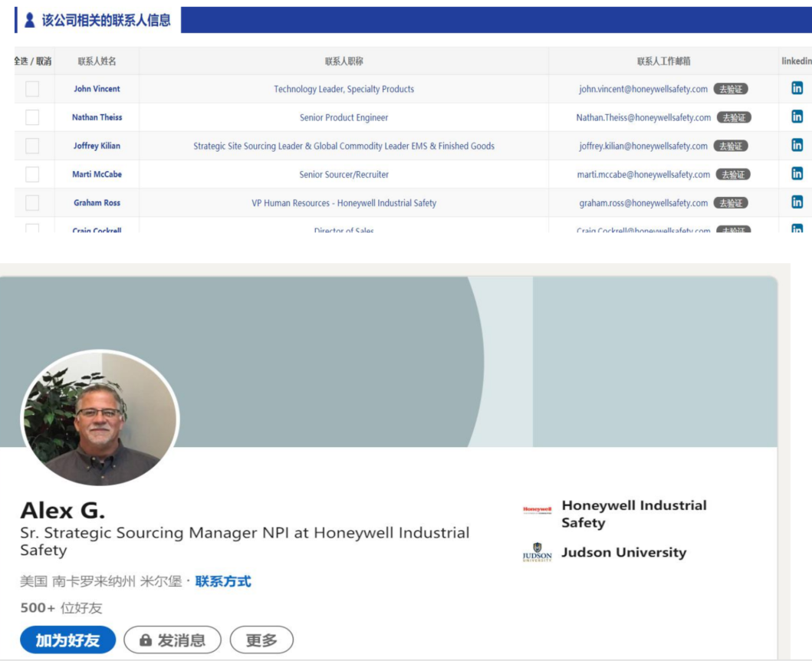Open Joffrey Kilian's LinkedIn icon
This screenshot has height=661, width=812.
click(x=797, y=145)
